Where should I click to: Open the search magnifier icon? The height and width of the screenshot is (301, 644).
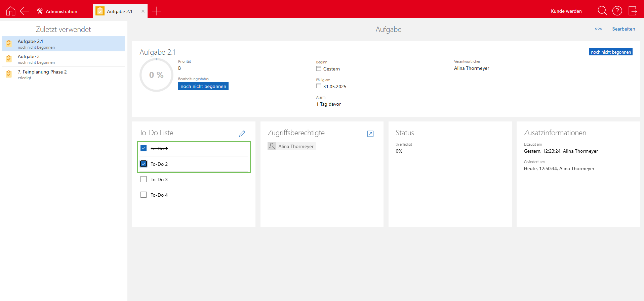[602, 11]
